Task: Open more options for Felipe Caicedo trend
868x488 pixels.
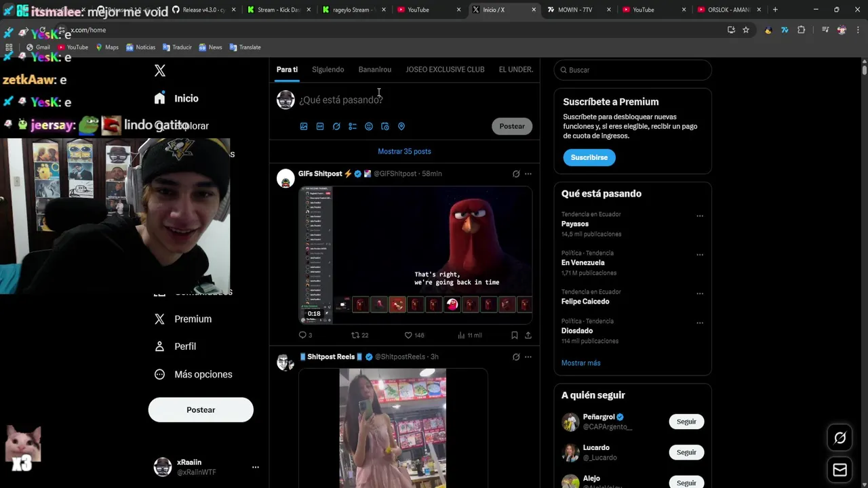Action: pyautogui.click(x=700, y=293)
